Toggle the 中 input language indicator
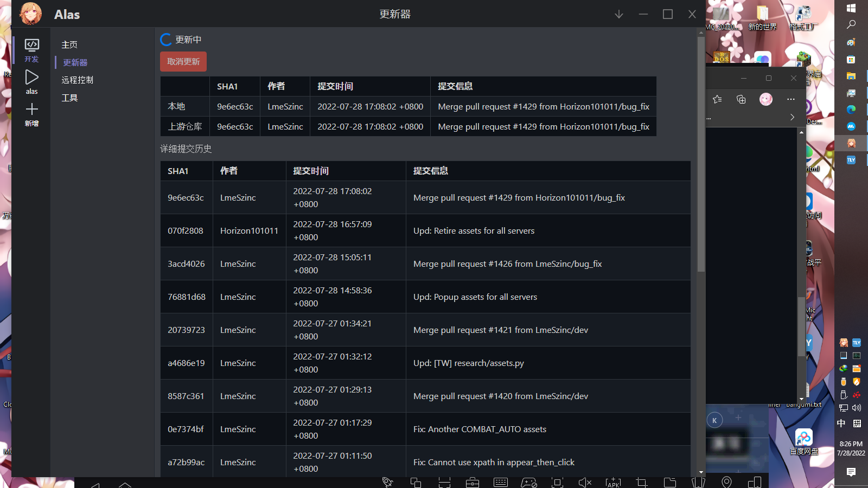The height and width of the screenshot is (488, 868). [841, 423]
